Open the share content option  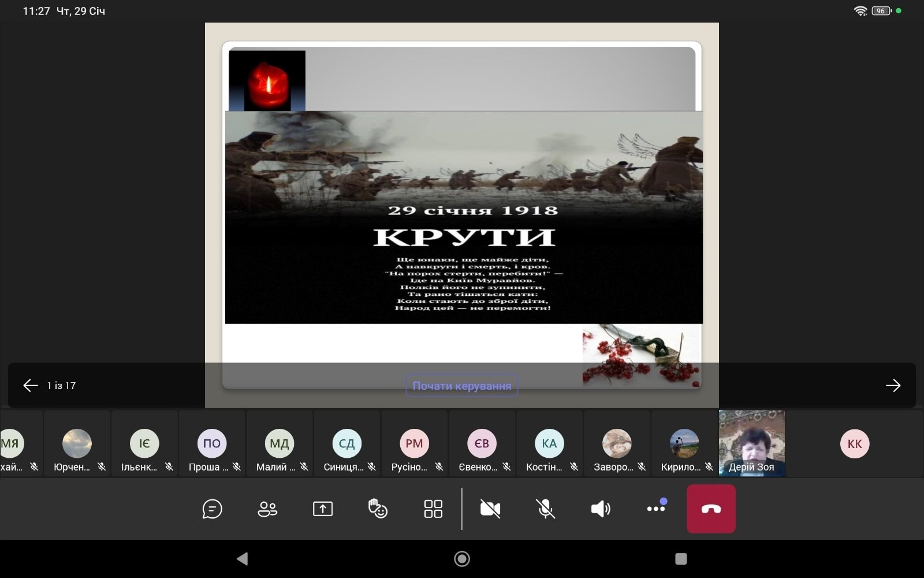323,509
